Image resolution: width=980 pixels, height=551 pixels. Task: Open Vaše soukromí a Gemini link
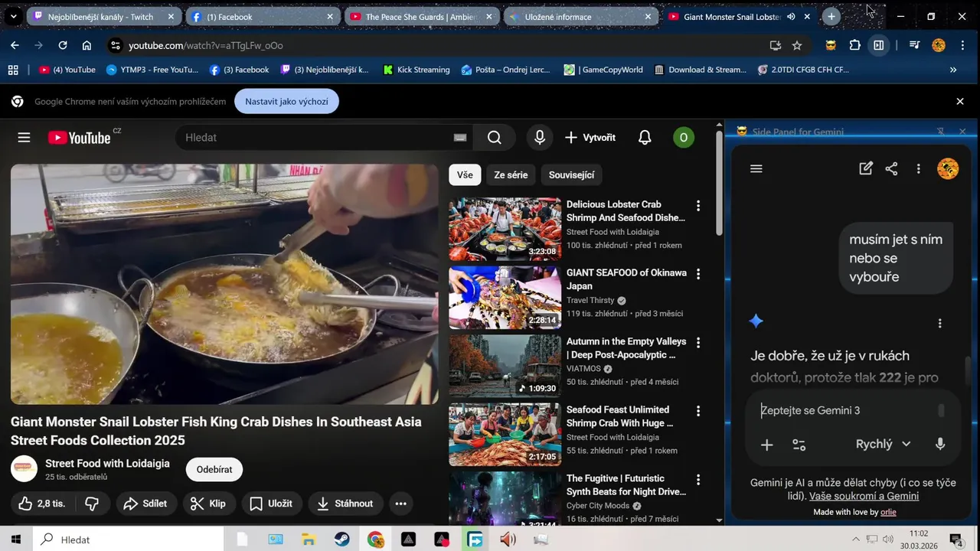[864, 496]
